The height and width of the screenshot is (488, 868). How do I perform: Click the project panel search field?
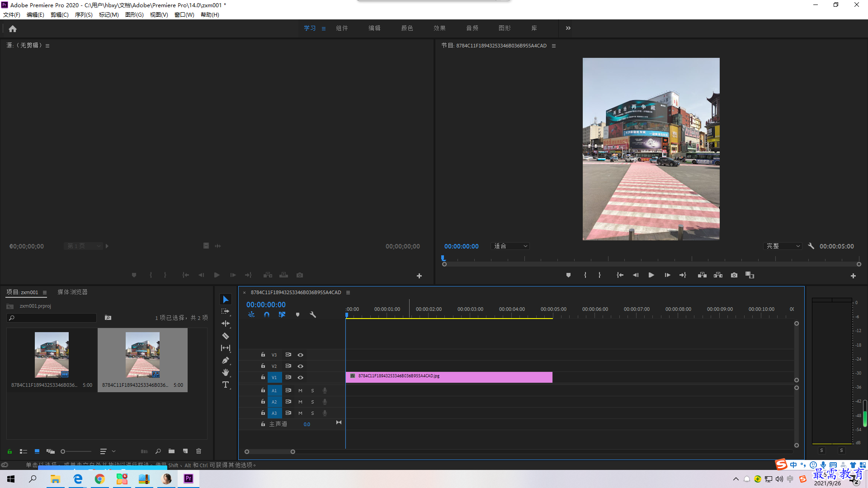[52, 318]
